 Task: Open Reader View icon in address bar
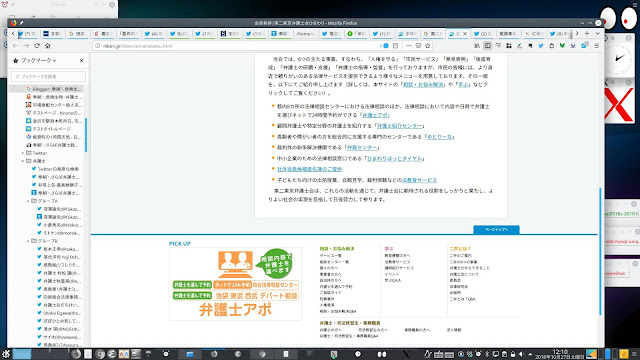[x=396, y=46]
